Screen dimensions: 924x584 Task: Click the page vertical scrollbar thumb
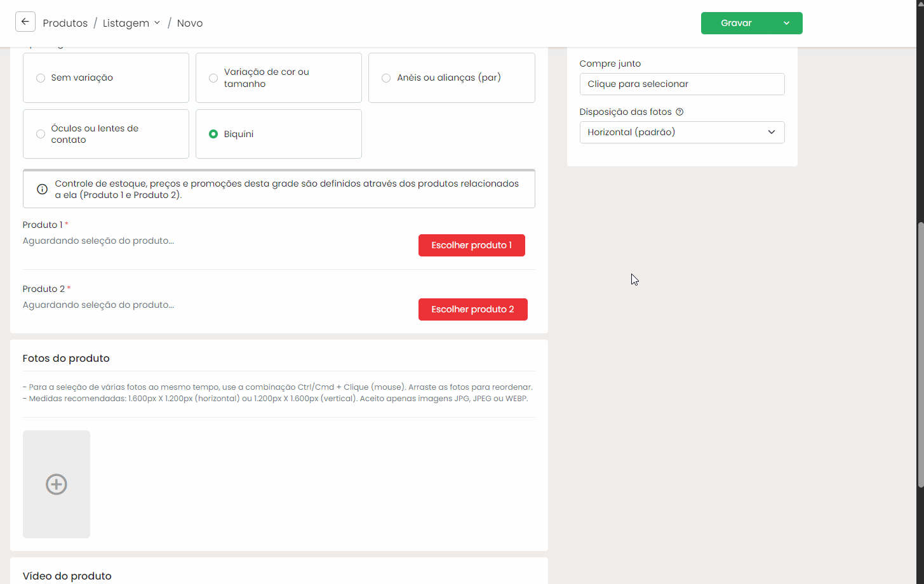tap(920, 355)
